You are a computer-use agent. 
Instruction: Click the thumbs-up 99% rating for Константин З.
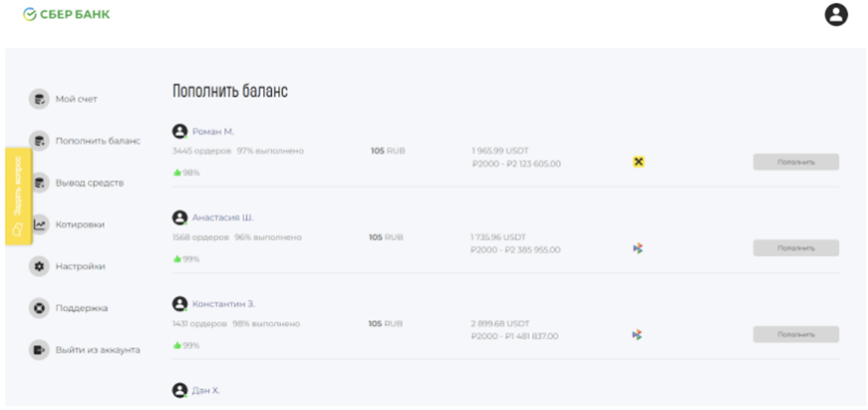(187, 345)
